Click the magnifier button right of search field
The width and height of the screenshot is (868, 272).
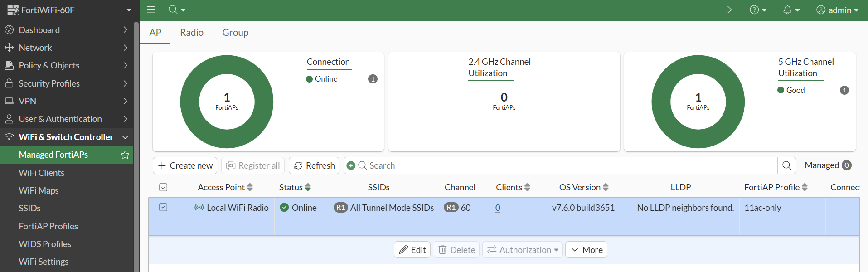pos(787,166)
